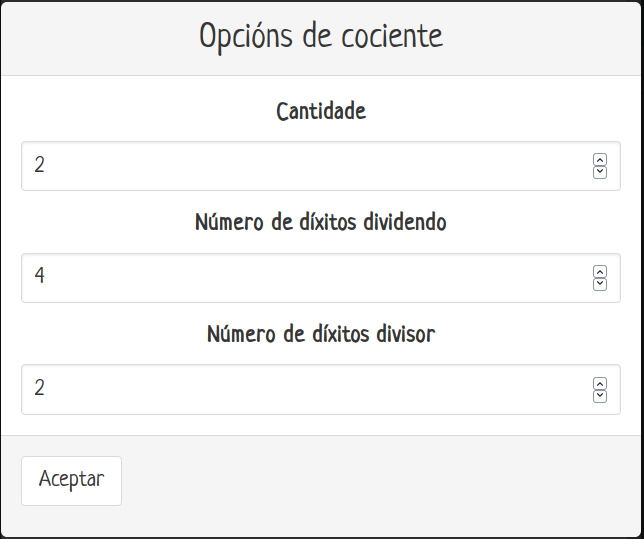Focus the Número de díxitos divisor field
The image size is (644, 539).
tap(300, 389)
